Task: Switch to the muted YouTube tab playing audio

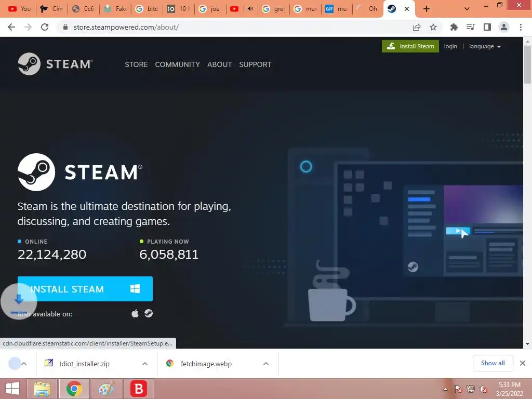Action: [x=242, y=9]
